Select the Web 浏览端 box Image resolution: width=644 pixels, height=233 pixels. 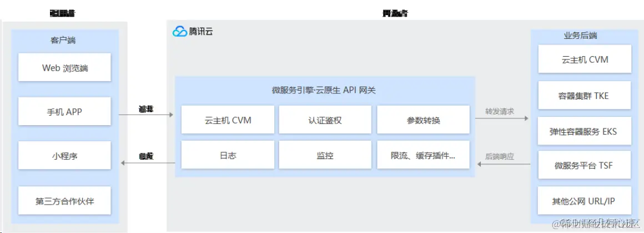64,67
